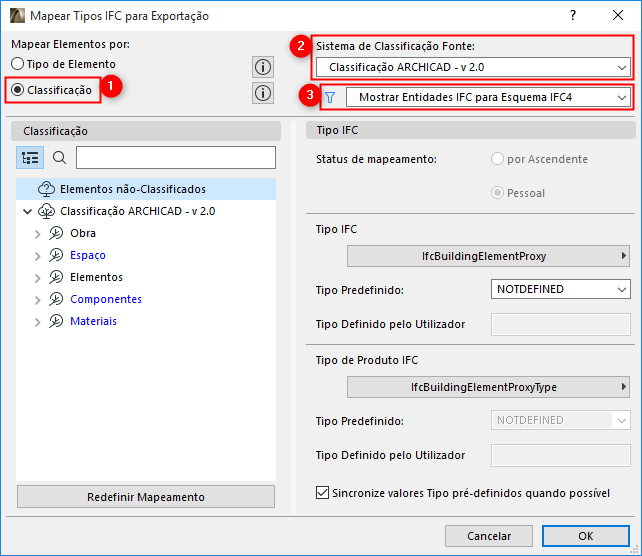This screenshot has height=556, width=642.
Task: Select the Componentes tree item
Action: (x=106, y=299)
